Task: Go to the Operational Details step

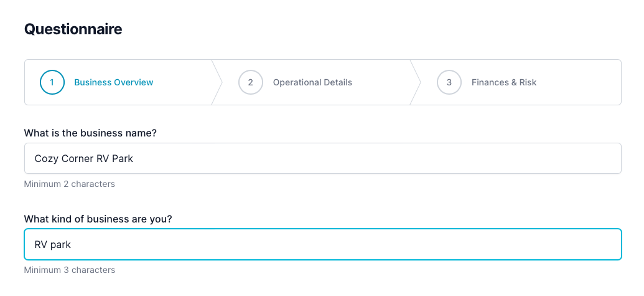Action: pos(312,82)
